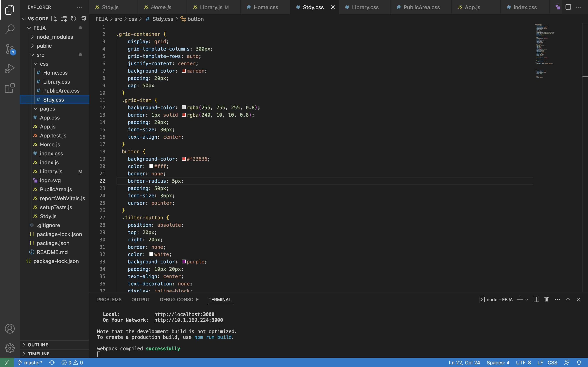588x367 pixels.
Task: Refresh the Explorer file tree
Action: tap(73, 19)
